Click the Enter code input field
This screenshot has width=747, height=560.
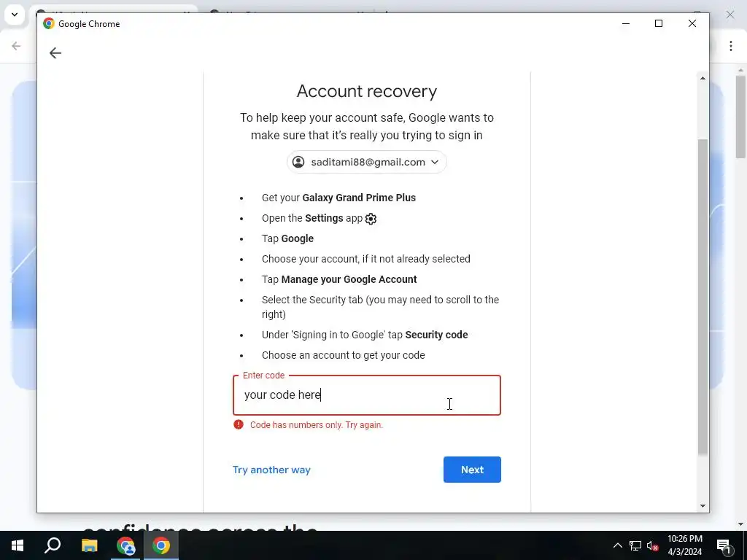click(x=366, y=394)
